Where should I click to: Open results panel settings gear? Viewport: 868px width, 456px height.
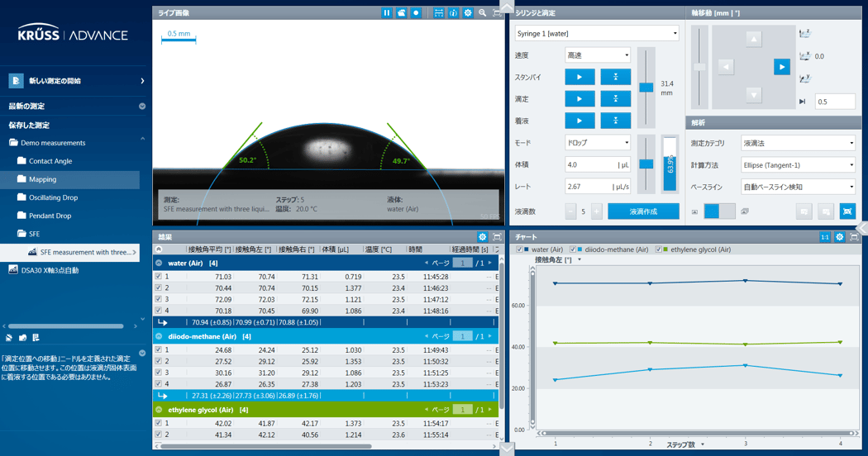[x=482, y=237]
